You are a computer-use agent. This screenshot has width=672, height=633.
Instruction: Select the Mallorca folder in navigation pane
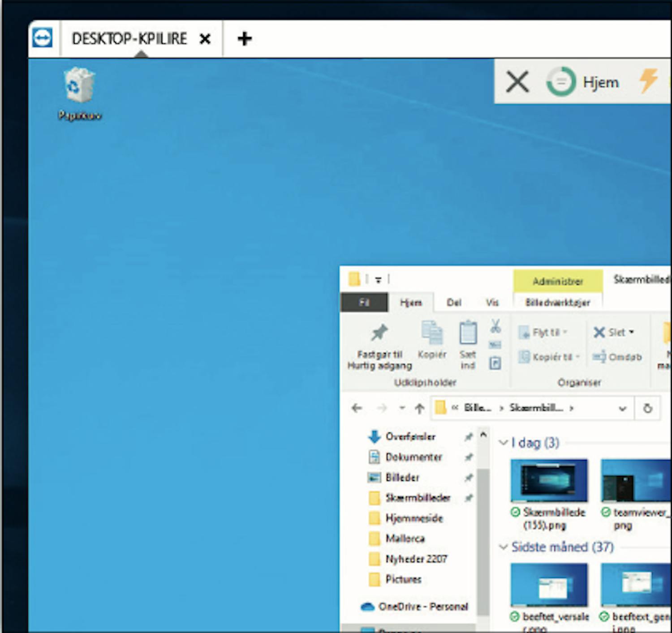[405, 539]
